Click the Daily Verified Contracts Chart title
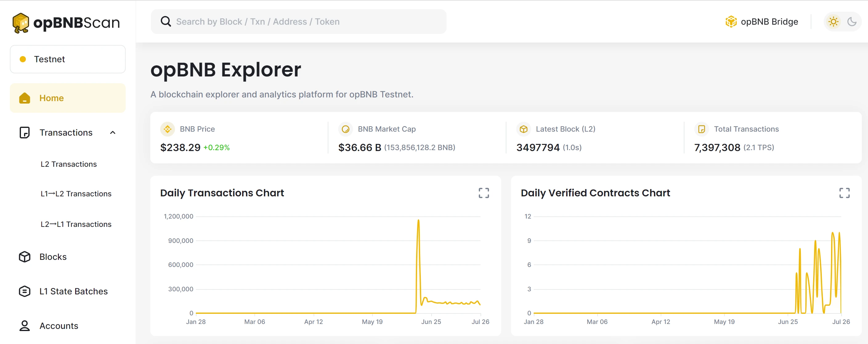 pyautogui.click(x=595, y=193)
